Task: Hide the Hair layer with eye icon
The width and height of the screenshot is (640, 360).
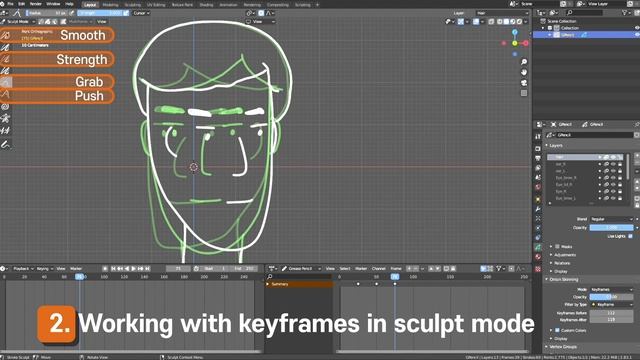Action: pyautogui.click(x=613, y=157)
